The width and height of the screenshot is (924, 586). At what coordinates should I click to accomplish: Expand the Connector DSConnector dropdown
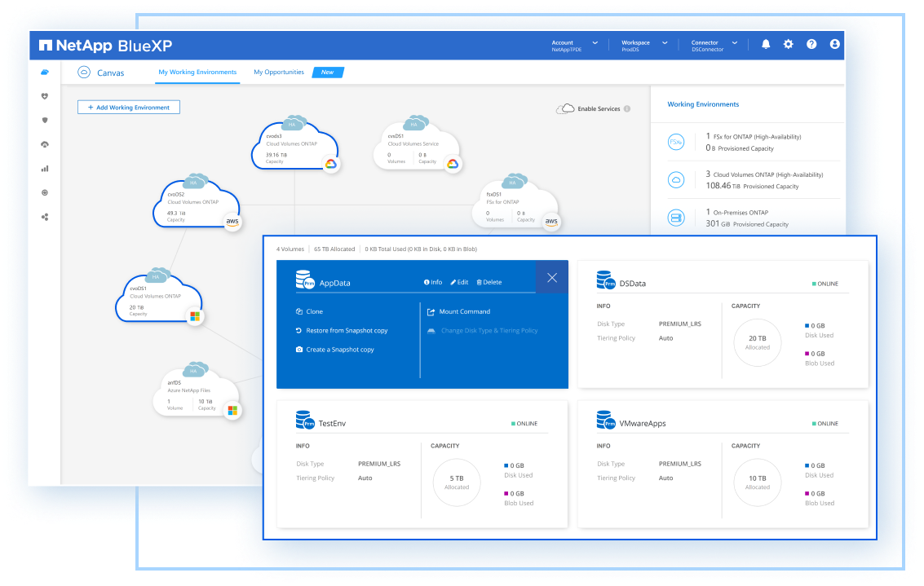coord(734,42)
